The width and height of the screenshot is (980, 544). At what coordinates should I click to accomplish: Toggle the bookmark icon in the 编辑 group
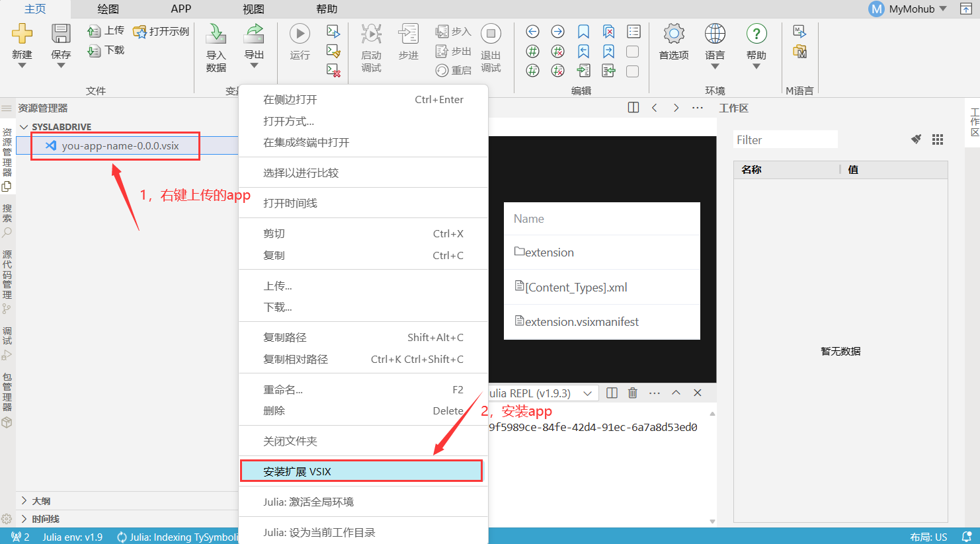[x=583, y=32]
